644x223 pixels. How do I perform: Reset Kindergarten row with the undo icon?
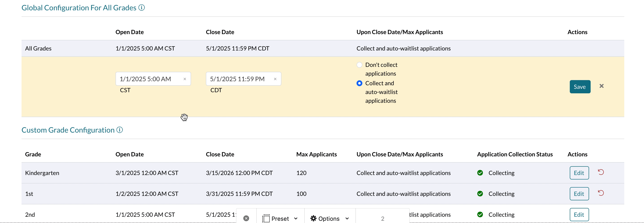coord(601,172)
